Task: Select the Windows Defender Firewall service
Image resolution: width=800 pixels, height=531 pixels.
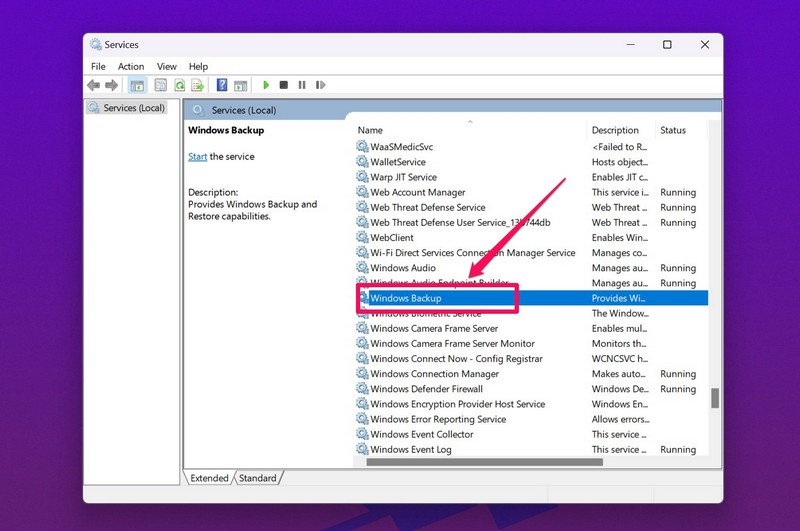Action: pos(426,389)
